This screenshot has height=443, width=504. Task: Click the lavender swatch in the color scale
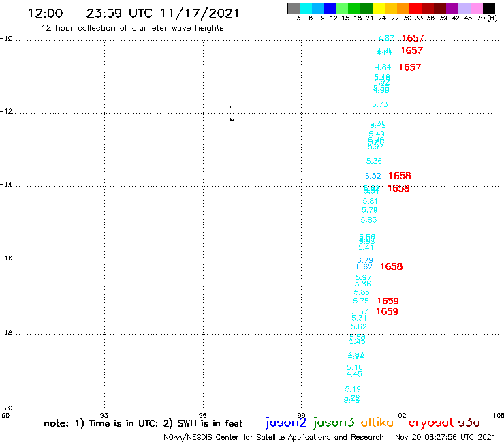464,8
